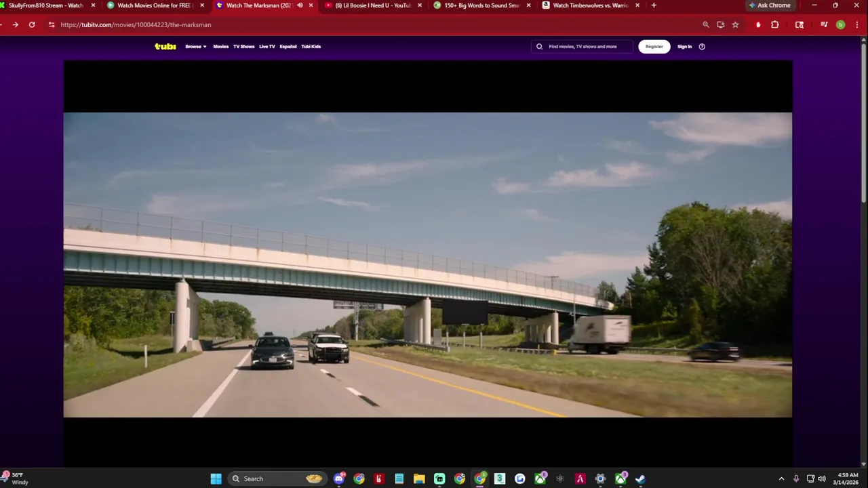Open the Extensions puzzle icon
The width and height of the screenshot is (868, 488).
(775, 24)
